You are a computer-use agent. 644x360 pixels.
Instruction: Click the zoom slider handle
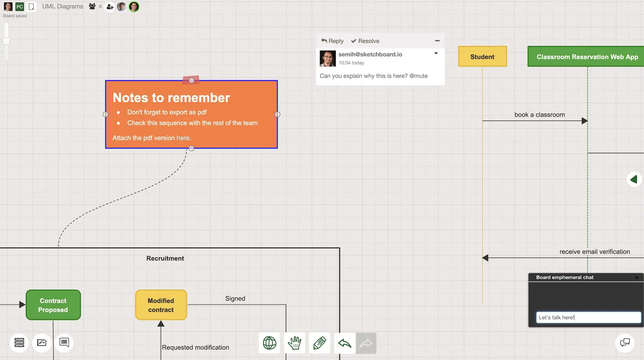[6, 41]
